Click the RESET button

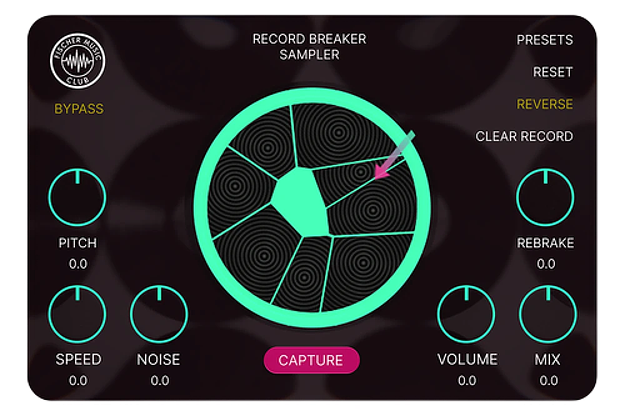[552, 72]
